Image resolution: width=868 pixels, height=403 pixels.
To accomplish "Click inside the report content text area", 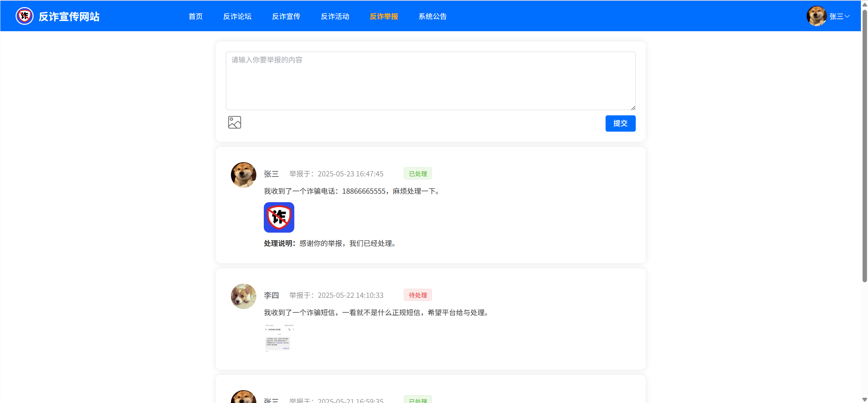I will coord(431,81).
